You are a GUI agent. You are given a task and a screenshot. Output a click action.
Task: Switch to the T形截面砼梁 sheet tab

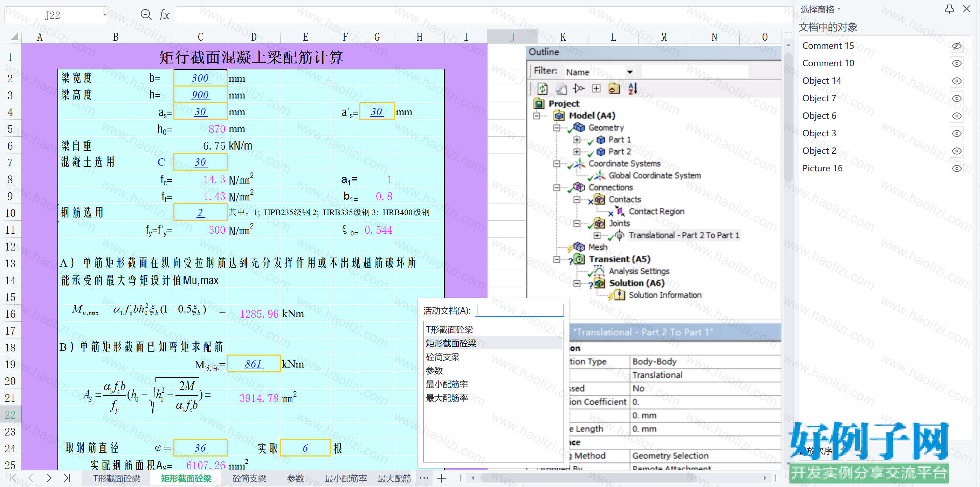pyautogui.click(x=116, y=478)
